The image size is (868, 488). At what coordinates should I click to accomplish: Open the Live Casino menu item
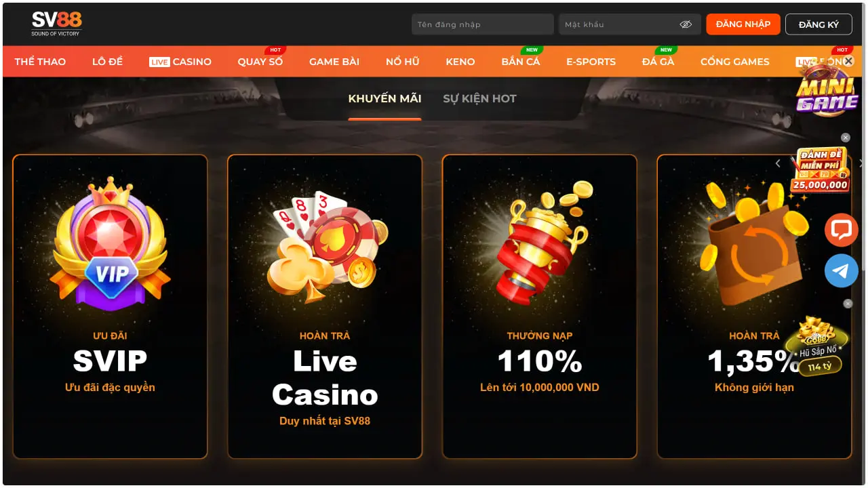pyautogui.click(x=180, y=62)
